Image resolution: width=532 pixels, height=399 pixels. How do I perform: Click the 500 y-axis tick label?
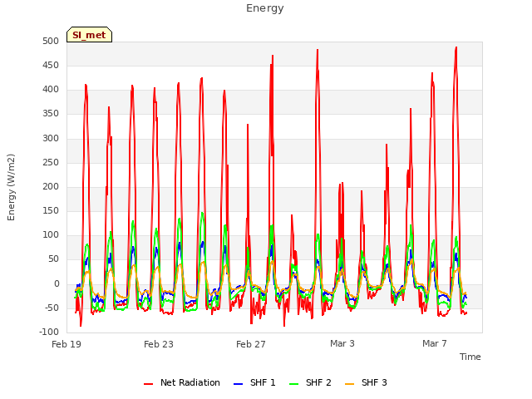point(51,42)
